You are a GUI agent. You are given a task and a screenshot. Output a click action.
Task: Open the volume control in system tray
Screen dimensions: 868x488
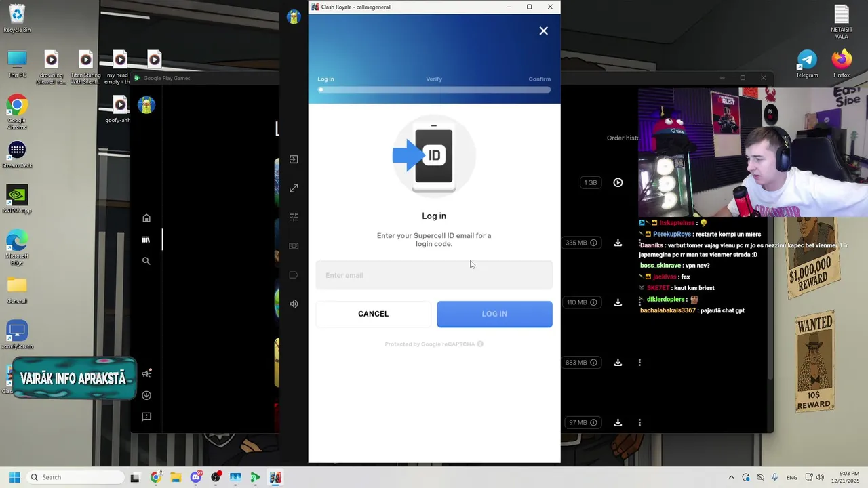pyautogui.click(x=820, y=477)
